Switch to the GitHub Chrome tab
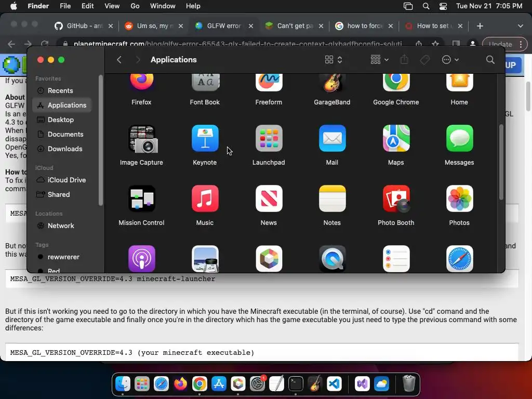Image resolution: width=532 pixels, height=399 pixels. [83, 26]
